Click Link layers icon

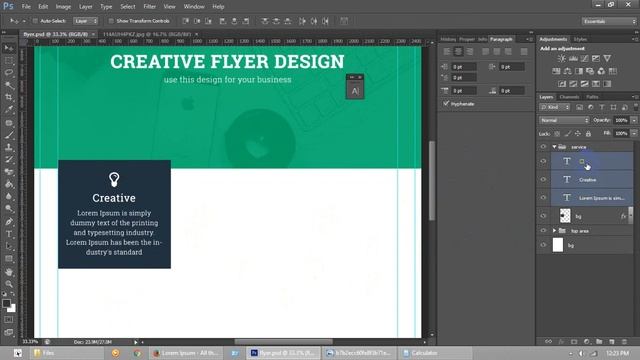(x=549, y=342)
